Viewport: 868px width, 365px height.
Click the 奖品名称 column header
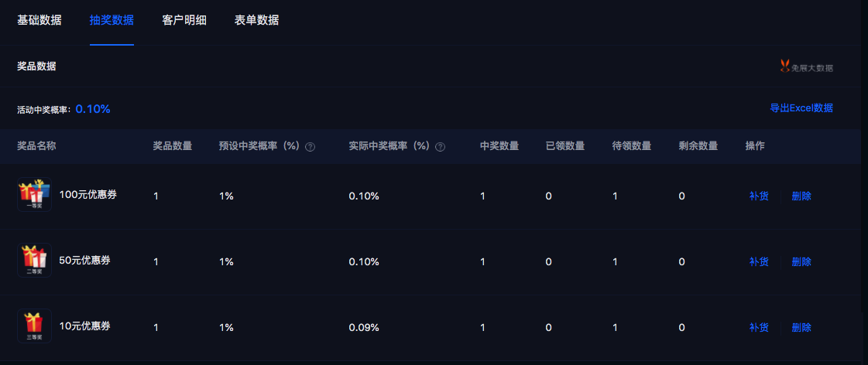click(36, 146)
